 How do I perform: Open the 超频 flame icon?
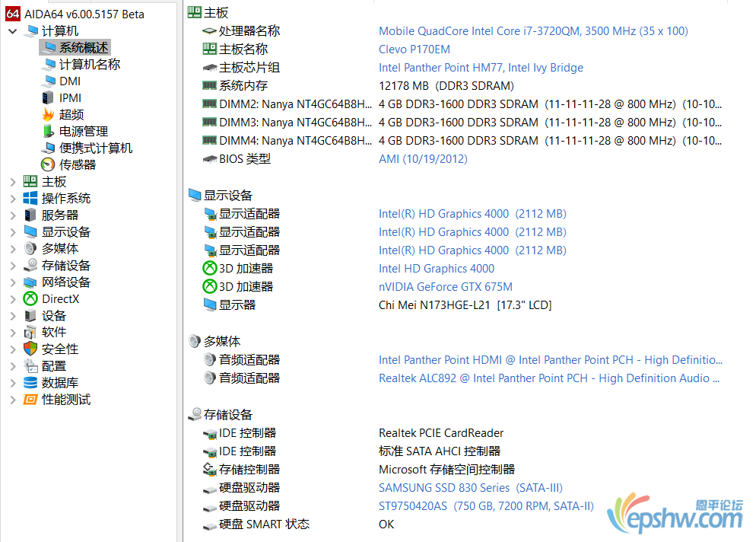tap(48, 114)
